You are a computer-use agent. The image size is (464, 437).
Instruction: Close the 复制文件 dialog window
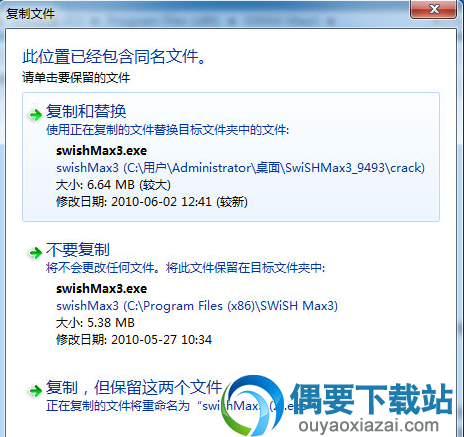pyautogui.click(x=433, y=9)
